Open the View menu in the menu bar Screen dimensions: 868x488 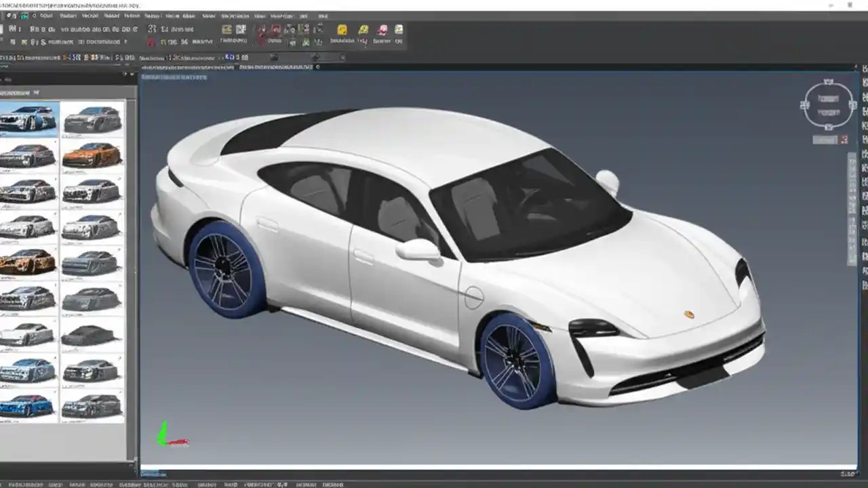tap(208, 16)
